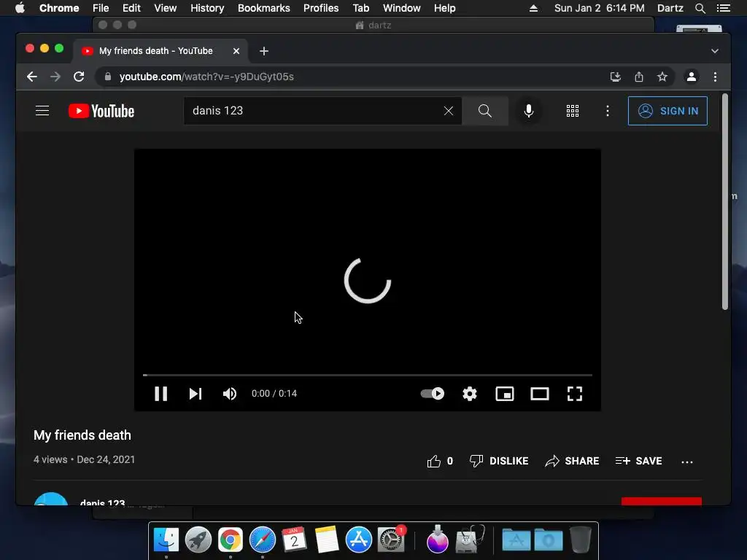Screen dimensions: 747x560
Task: Switch to theater mode
Action: pyautogui.click(x=540, y=394)
